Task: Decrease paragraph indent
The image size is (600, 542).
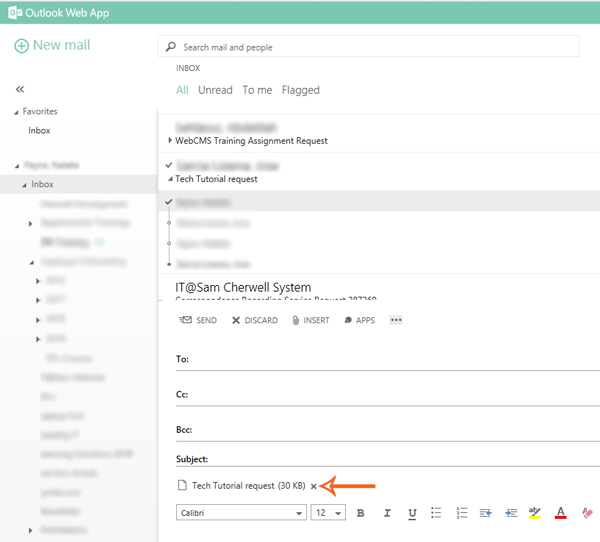Action: 485,513
